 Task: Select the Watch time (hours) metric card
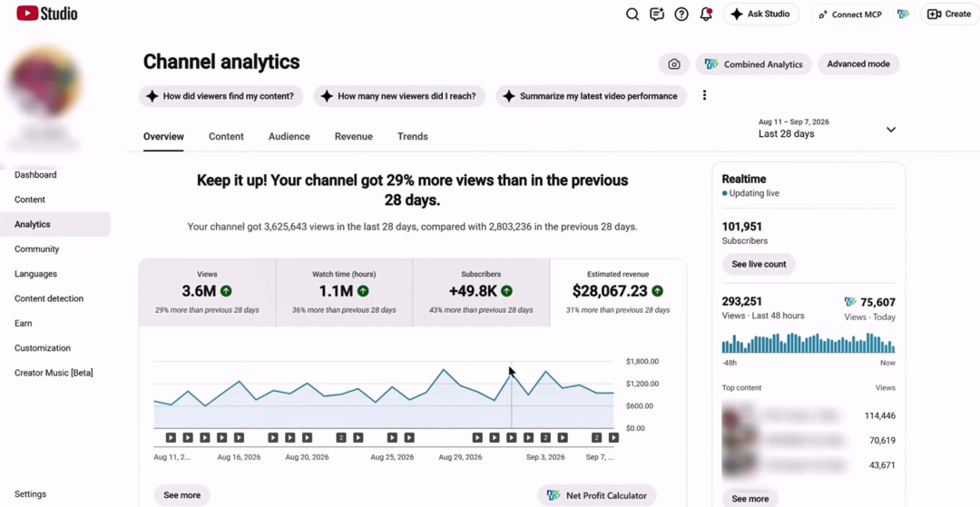[x=344, y=292]
